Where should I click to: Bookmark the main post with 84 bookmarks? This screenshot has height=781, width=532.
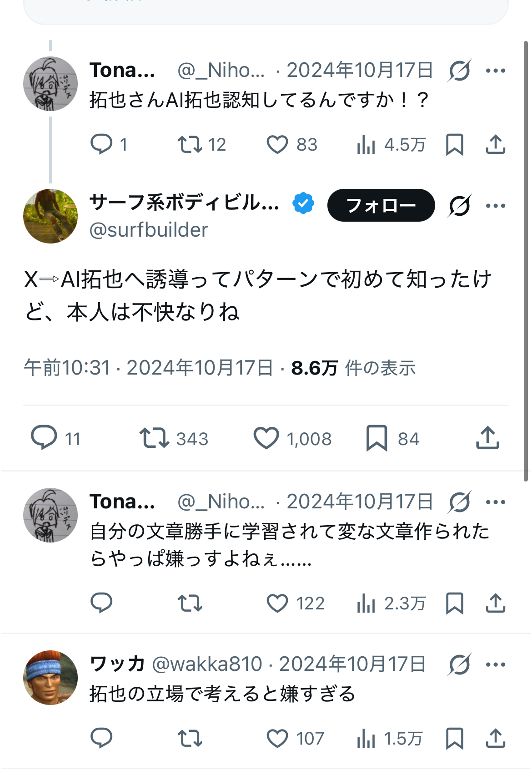376,438
